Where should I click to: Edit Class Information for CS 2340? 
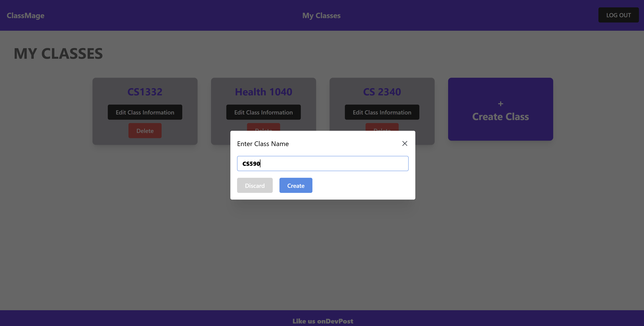(x=382, y=112)
